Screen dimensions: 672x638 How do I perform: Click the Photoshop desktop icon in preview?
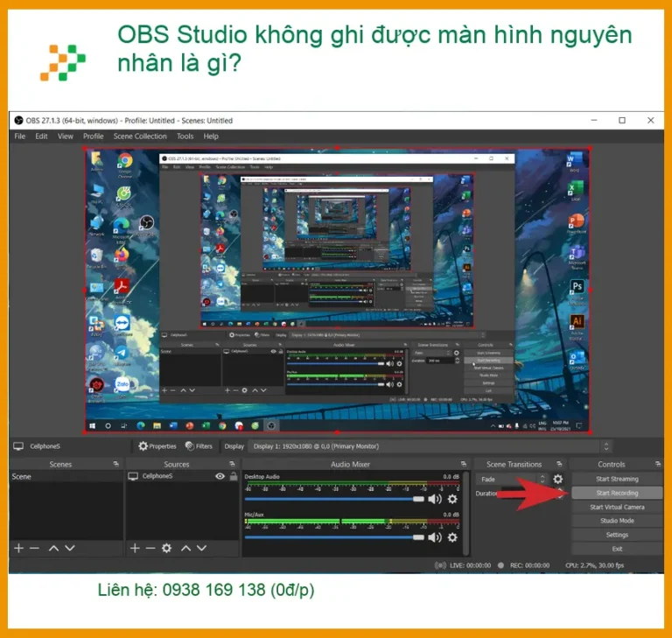tap(577, 290)
